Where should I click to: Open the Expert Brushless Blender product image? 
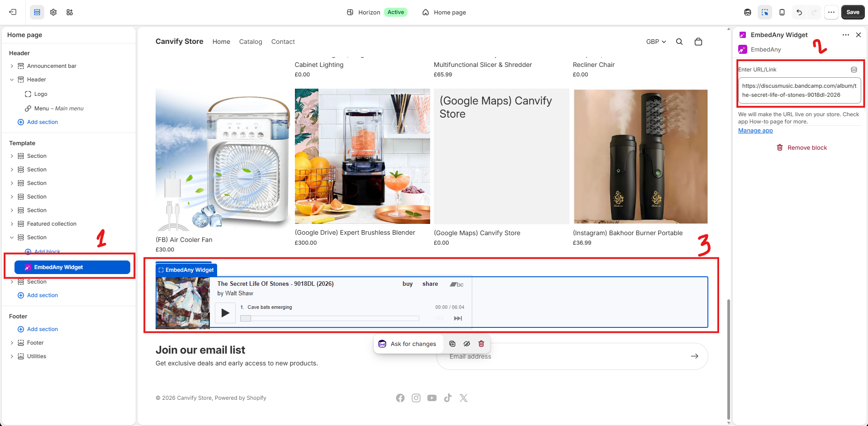[362, 156]
